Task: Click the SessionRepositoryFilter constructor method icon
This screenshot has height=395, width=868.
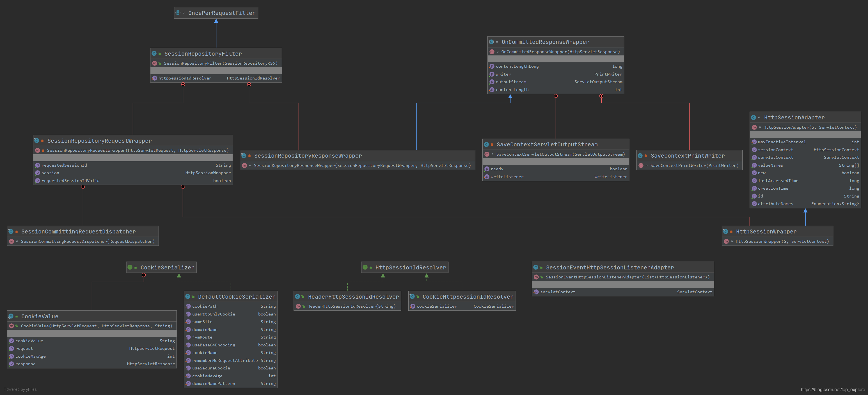Action: pos(154,63)
